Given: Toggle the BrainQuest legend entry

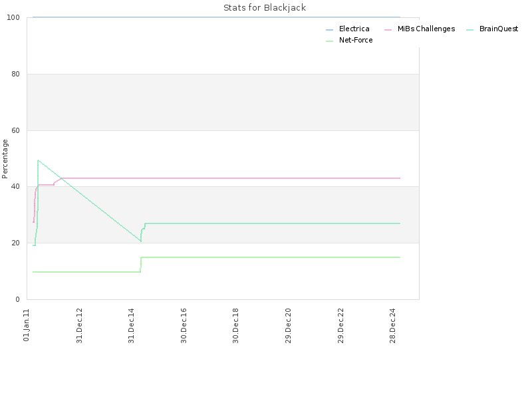Looking at the screenshot, I should (492, 29).
